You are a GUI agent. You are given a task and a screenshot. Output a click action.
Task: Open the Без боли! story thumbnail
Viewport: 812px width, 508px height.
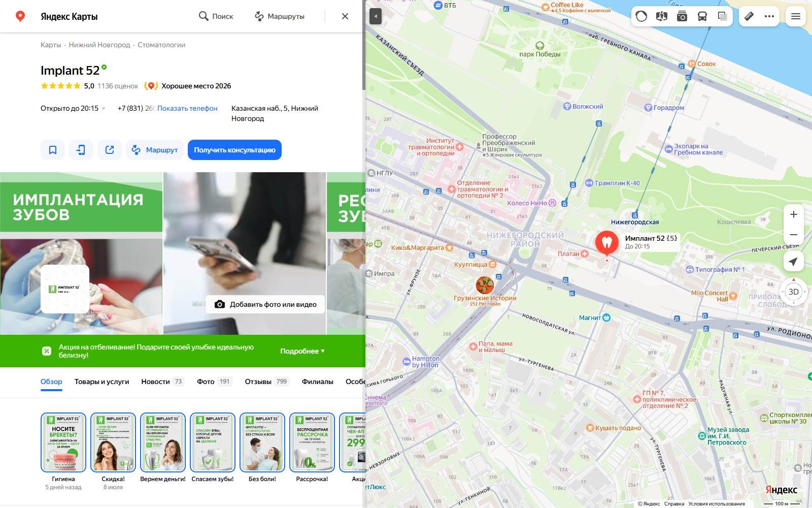click(262, 442)
